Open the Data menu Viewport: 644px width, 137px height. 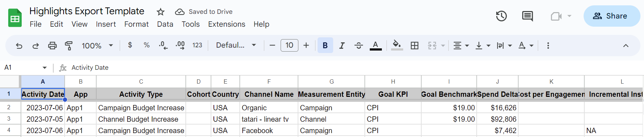click(x=165, y=24)
